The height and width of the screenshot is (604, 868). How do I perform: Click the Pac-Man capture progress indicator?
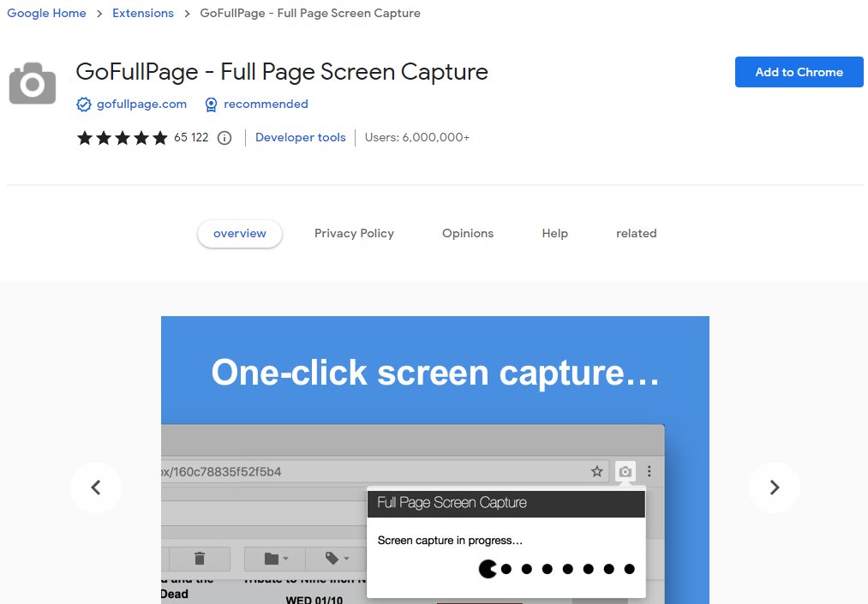[556, 569]
